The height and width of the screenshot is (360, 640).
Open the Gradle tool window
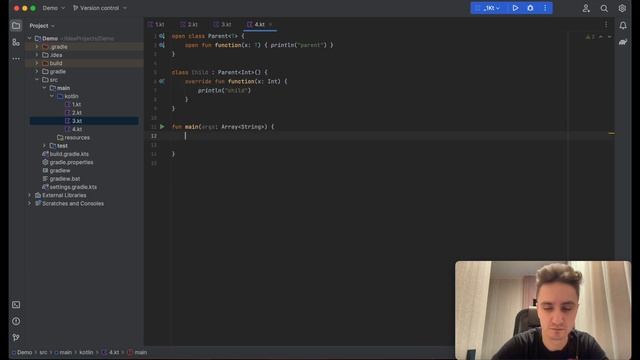click(623, 42)
